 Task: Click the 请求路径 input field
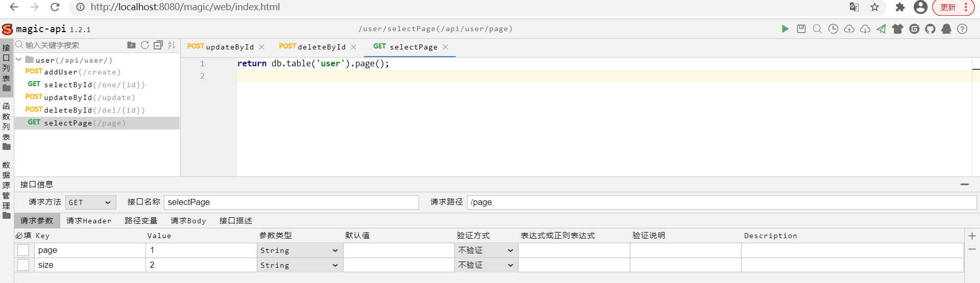(721, 202)
